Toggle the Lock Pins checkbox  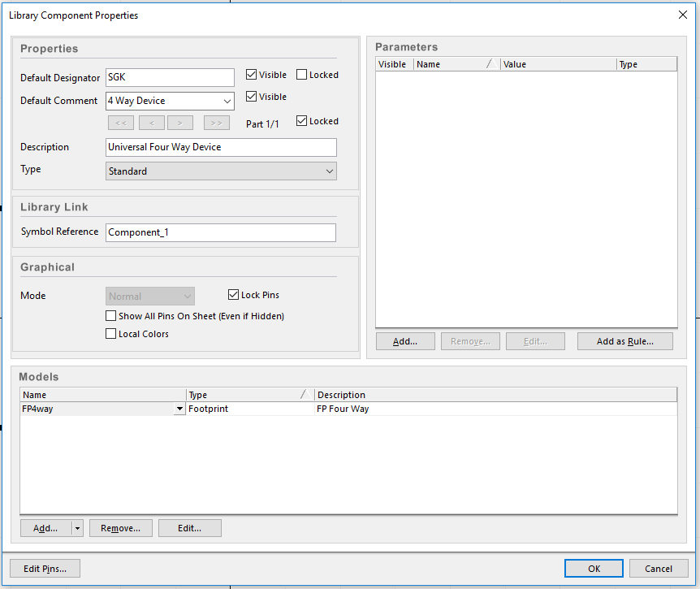point(234,295)
